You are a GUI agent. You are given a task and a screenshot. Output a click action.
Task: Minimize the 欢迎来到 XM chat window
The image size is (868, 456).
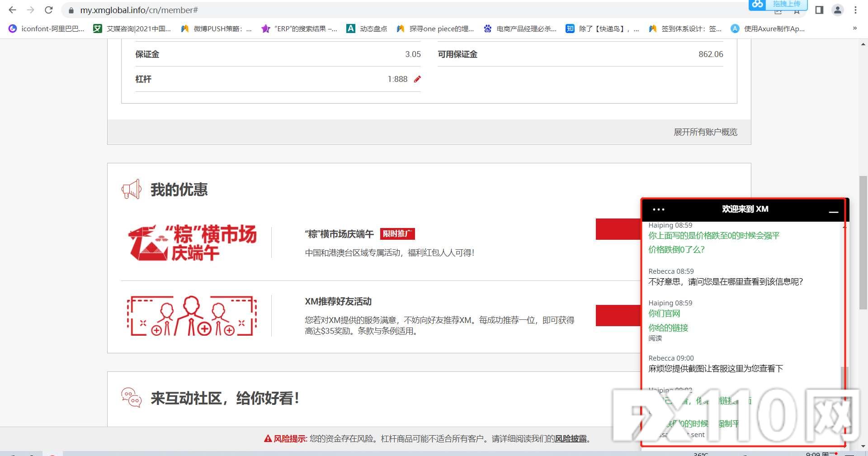[x=834, y=211]
